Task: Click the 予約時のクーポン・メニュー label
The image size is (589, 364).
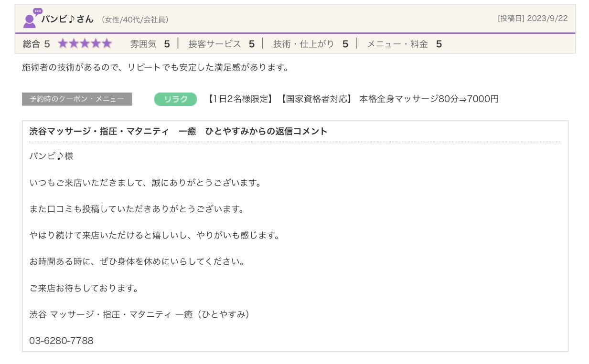Action: click(77, 99)
